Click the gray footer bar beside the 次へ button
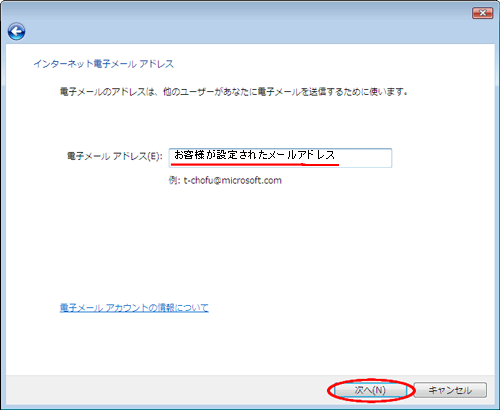500x410 pixels. click(167, 390)
